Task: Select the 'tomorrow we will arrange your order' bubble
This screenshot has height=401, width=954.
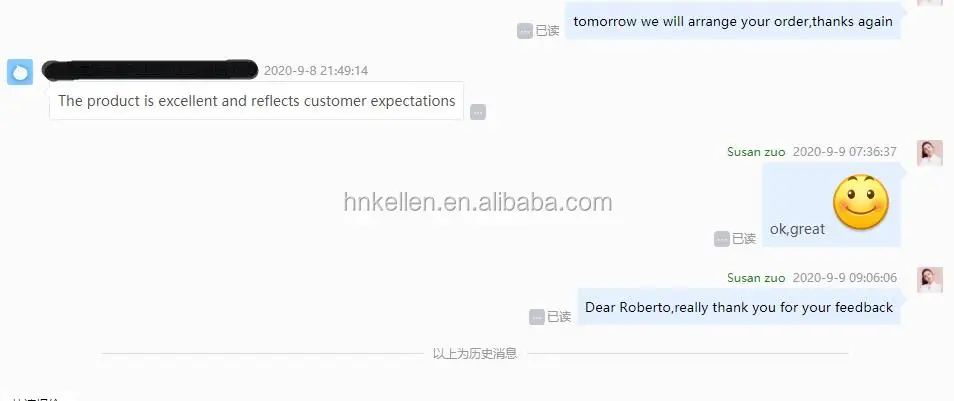Action: coord(733,21)
